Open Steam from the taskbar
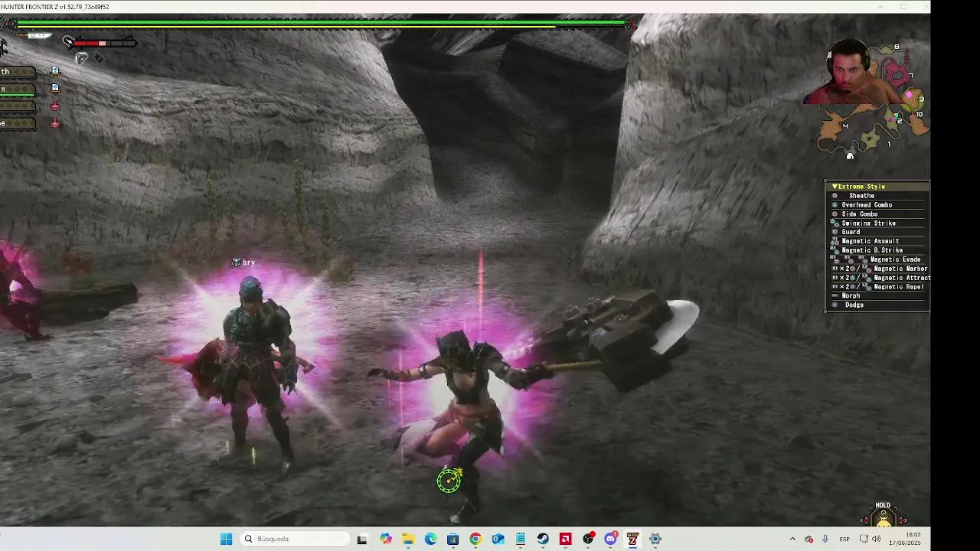Screen dimensions: 980x551 point(543,539)
